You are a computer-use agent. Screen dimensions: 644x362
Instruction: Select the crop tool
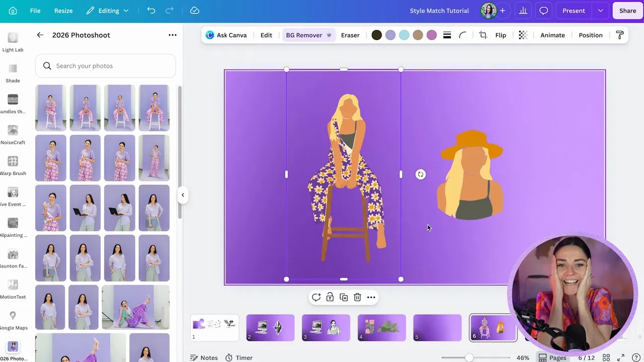483,35
